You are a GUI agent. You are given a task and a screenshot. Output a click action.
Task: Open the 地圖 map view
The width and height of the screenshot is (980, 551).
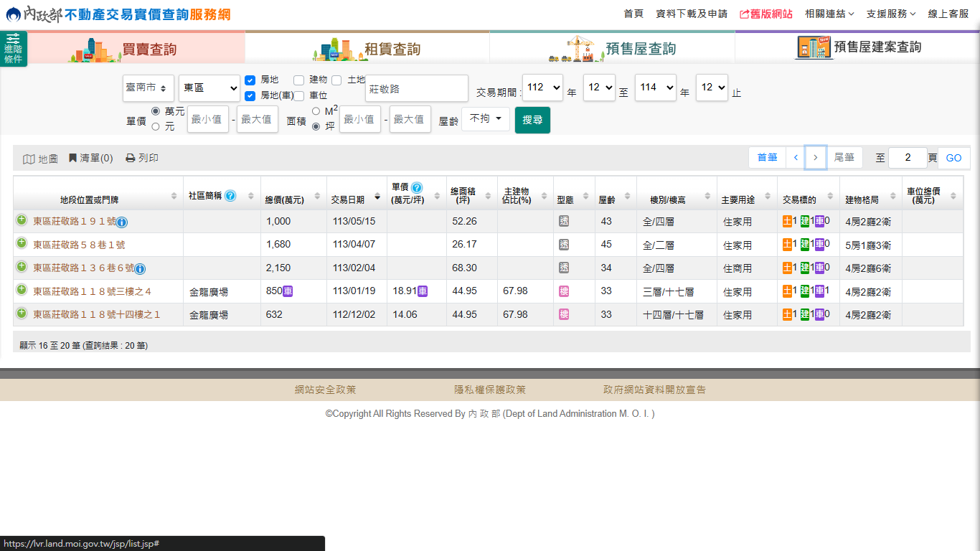pyautogui.click(x=40, y=159)
